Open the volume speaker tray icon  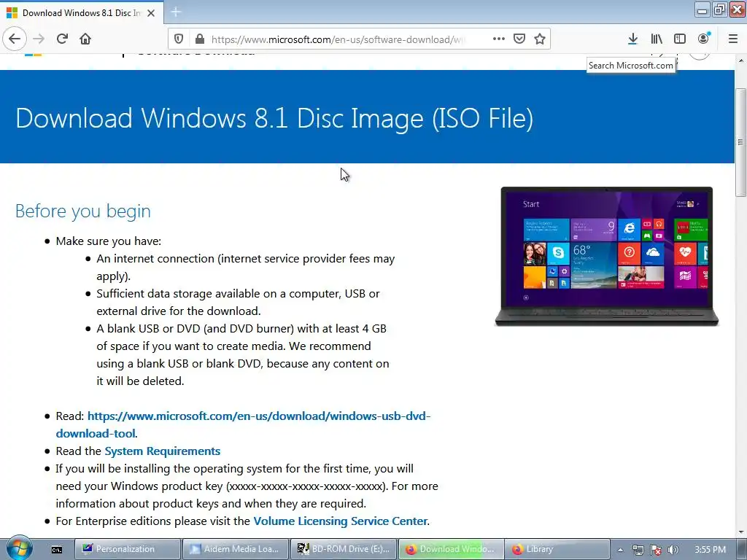(673, 550)
